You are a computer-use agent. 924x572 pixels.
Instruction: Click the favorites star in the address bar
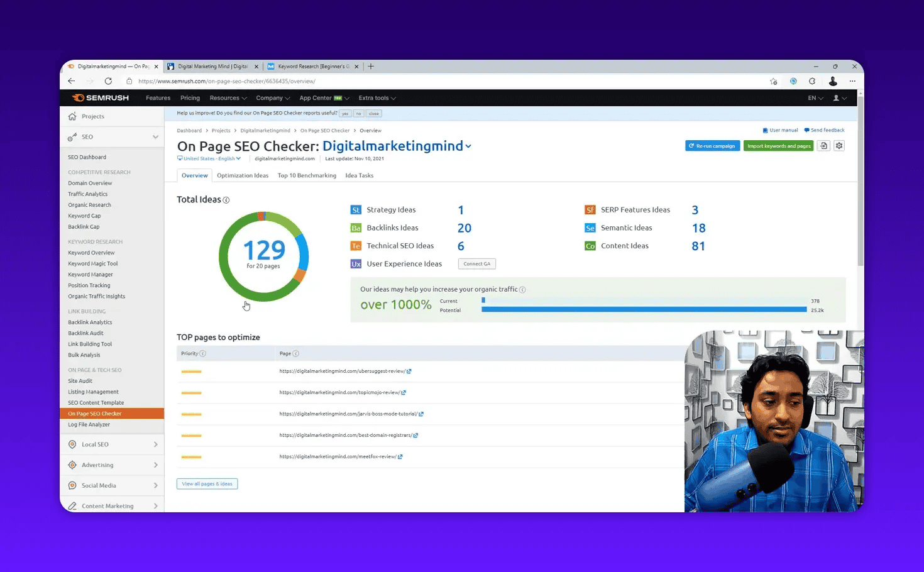pyautogui.click(x=773, y=81)
